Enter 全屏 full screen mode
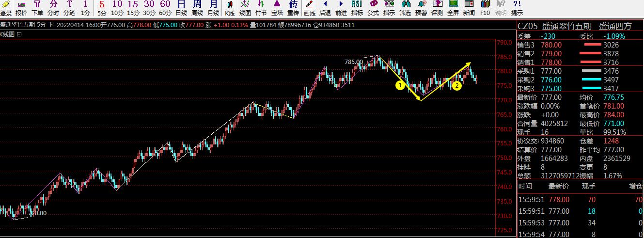644x238 pixels. click(453, 8)
